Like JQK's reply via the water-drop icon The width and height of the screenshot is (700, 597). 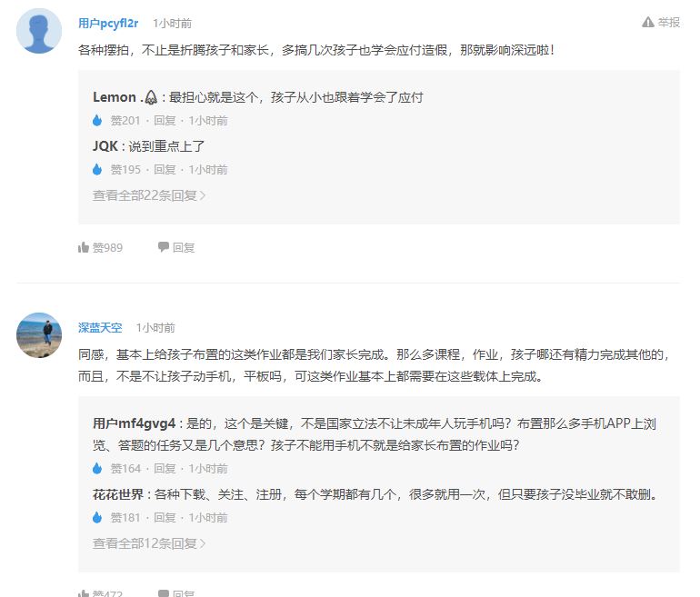98,169
